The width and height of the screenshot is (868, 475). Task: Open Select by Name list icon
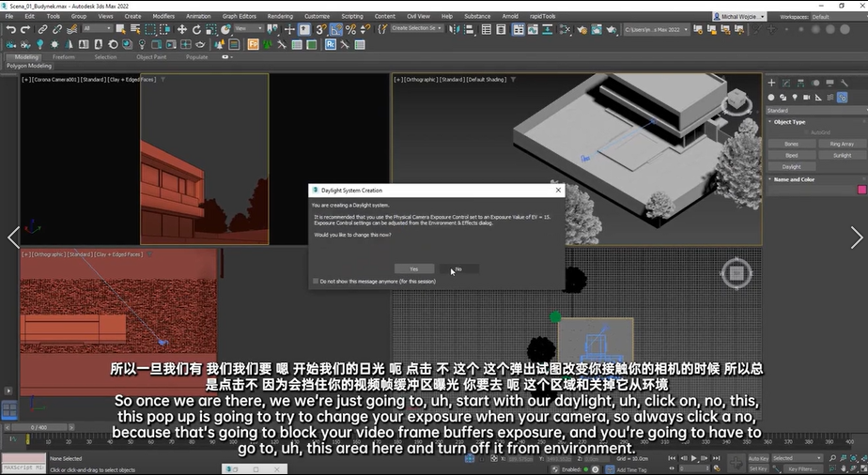click(135, 29)
